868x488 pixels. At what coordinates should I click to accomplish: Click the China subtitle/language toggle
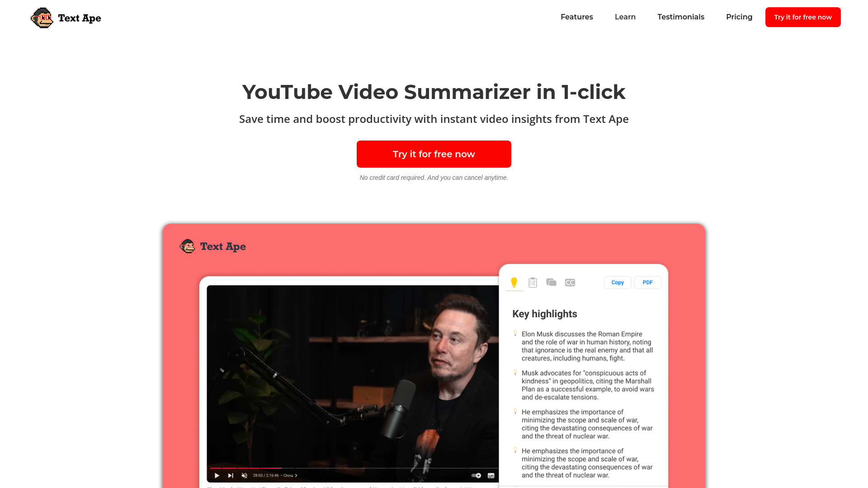(x=292, y=475)
